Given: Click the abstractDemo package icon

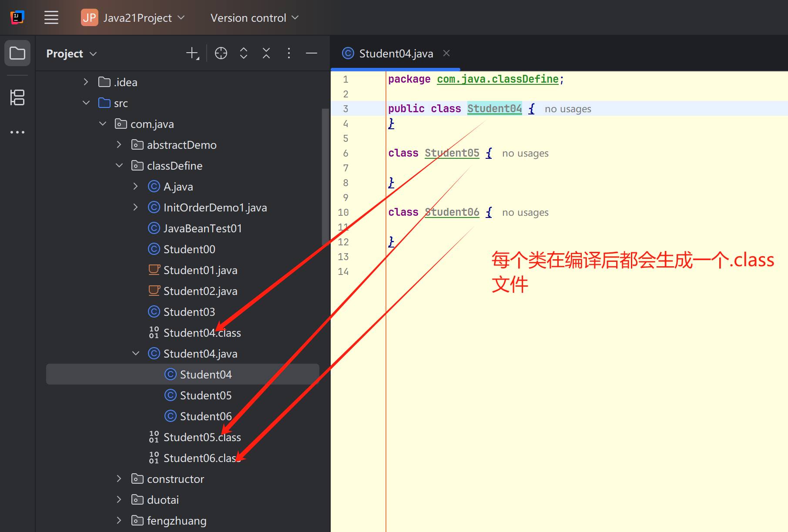Looking at the screenshot, I should tap(137, 144).
